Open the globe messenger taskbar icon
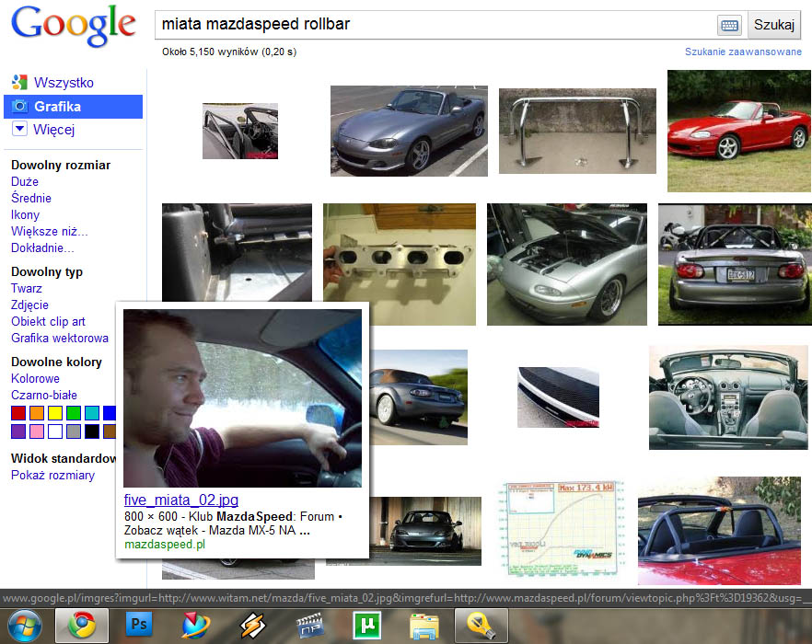 (195, 625)
